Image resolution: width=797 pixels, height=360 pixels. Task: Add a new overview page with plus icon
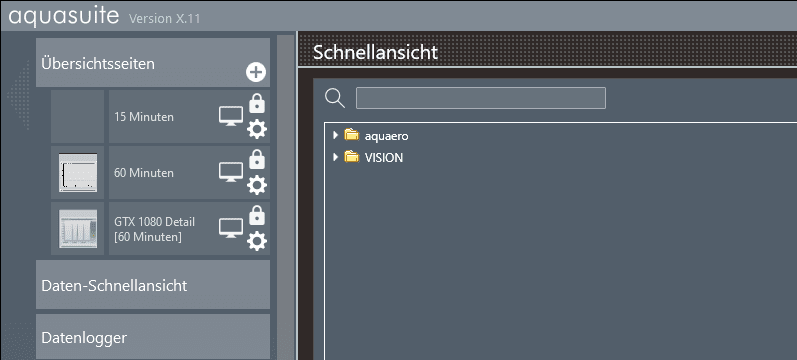coord(256,72)
